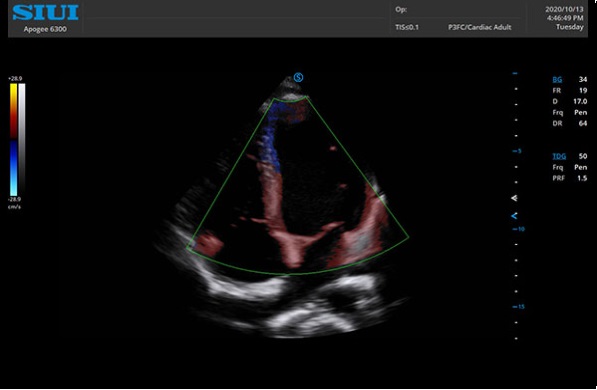Click the 10 cm depth scale marker
This screenshot has height=390, width=597.
coord(519,229)
